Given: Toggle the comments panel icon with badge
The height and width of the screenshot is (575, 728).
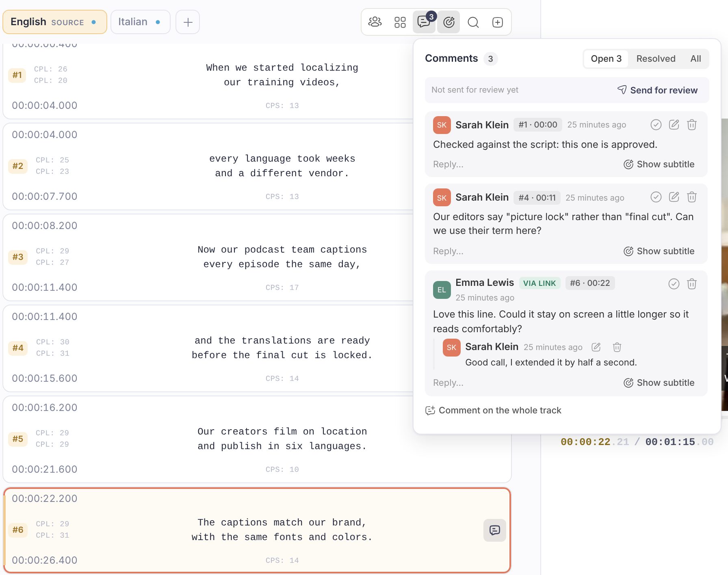Looking at the screenshot, I should click(424, 22).
